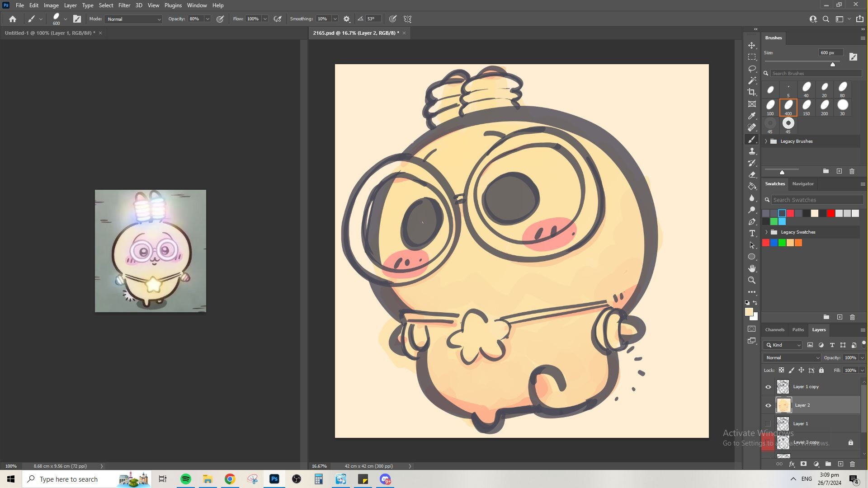Viewport: 868px width, 488px height.
Task: Open layer effects fx button
Action: (792, 464)
